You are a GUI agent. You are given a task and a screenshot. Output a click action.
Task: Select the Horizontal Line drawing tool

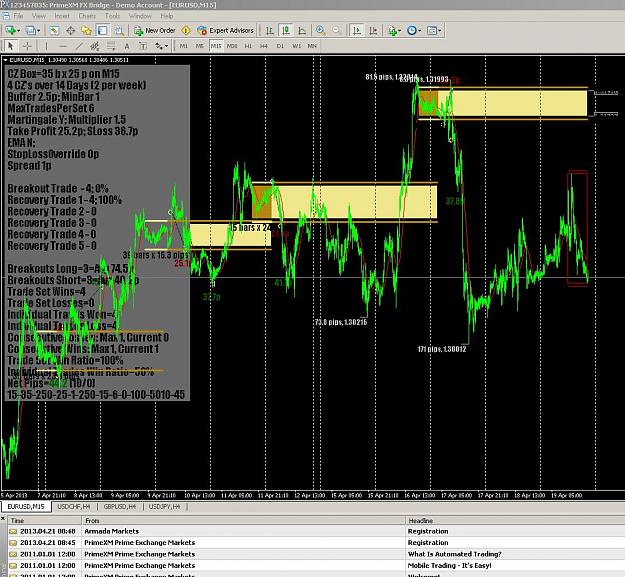pos(63,46)
